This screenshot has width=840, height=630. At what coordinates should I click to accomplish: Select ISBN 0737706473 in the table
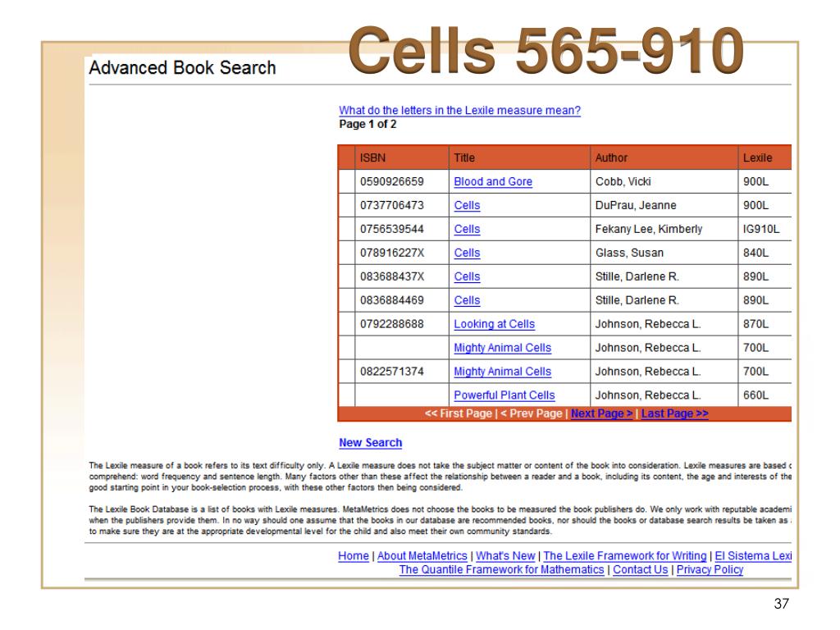[391, 205]
